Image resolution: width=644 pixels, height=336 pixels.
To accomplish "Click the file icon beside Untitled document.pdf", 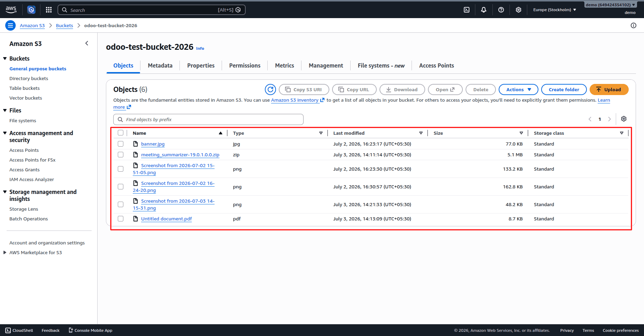I will (x=136, y=219).
